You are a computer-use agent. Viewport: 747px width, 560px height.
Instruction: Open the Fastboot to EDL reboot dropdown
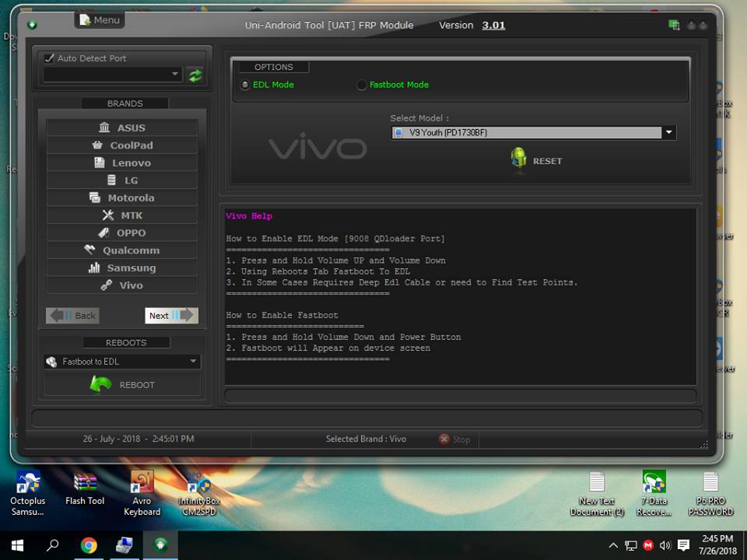coord(122,362)
